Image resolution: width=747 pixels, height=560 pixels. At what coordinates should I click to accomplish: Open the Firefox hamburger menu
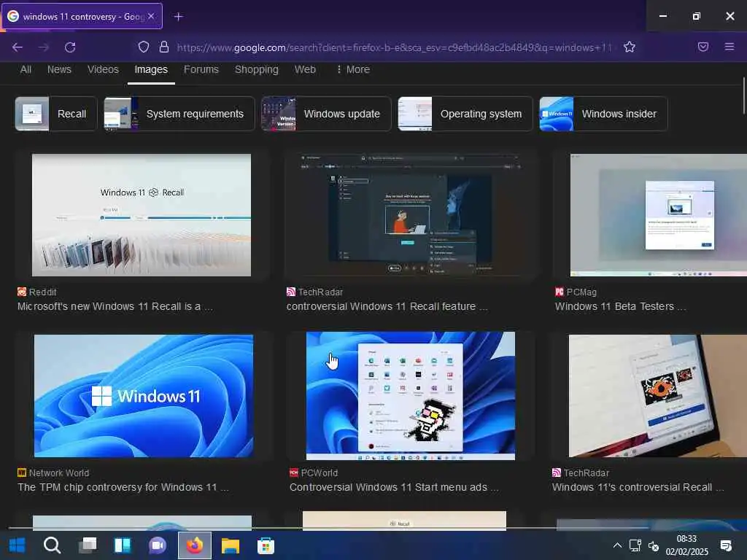click(729, 47)
